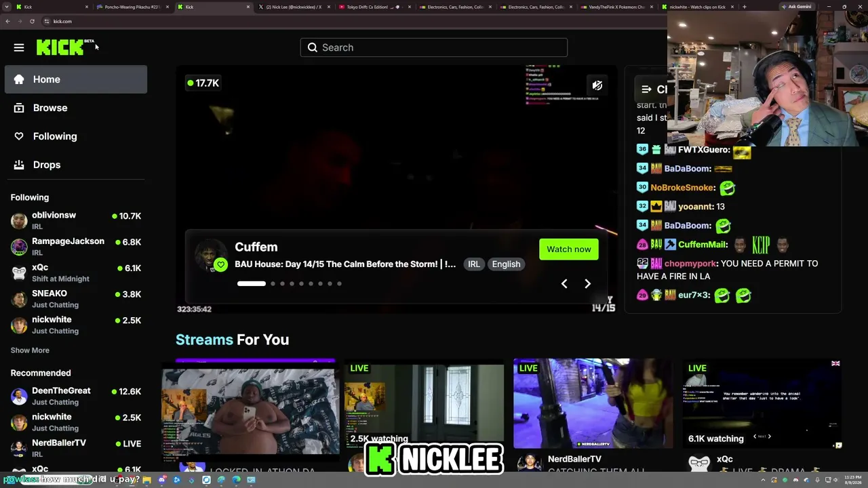
Task: Click Cuffem avatar on featured banner
Action: [x=210, y=255]
